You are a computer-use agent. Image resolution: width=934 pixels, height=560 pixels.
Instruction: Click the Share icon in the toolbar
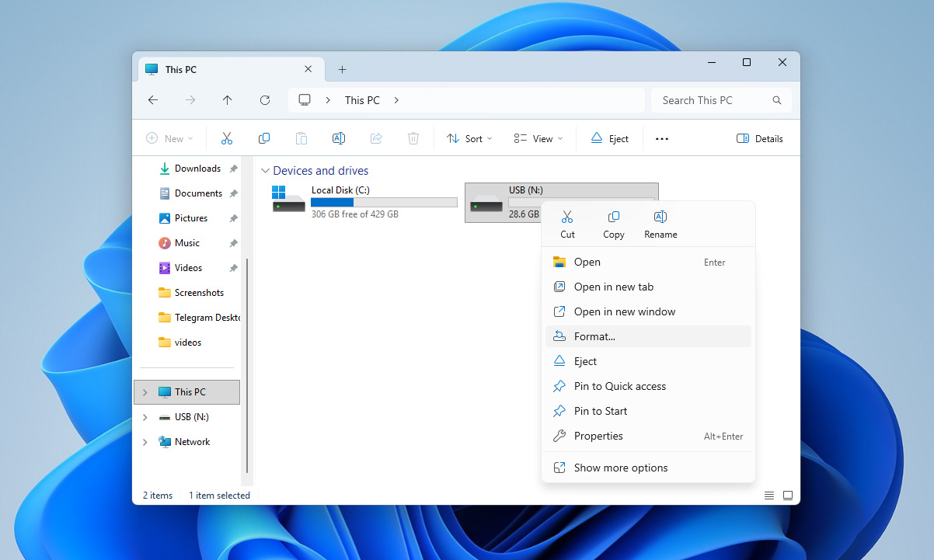[376, 137]
